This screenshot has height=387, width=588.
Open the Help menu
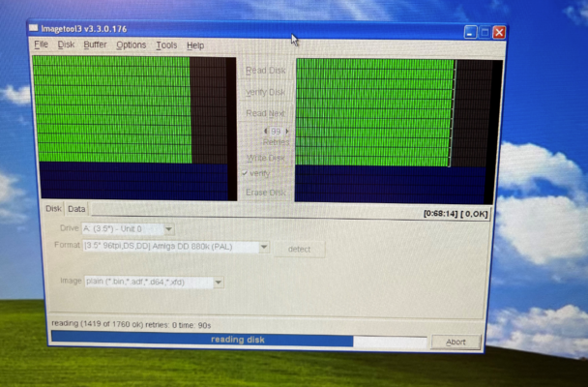tap(195, 45)
